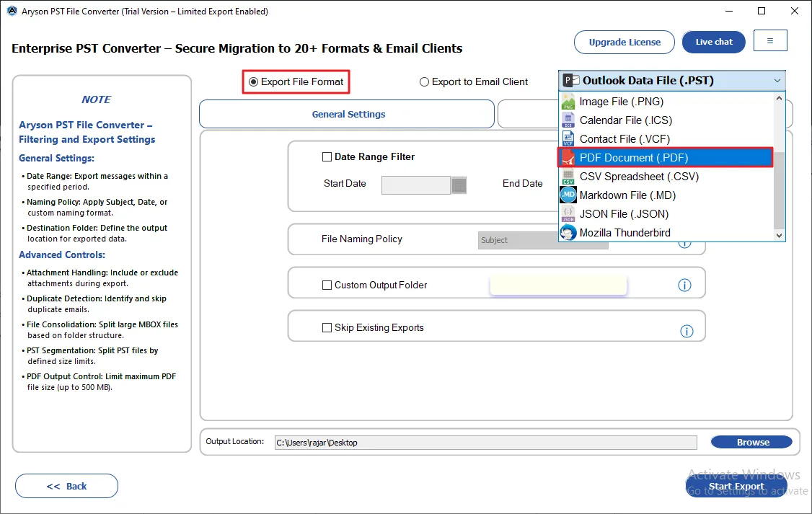Choose Image File (.PNG) from list
The width and height of the screenshot is (812, 514).
666,102
